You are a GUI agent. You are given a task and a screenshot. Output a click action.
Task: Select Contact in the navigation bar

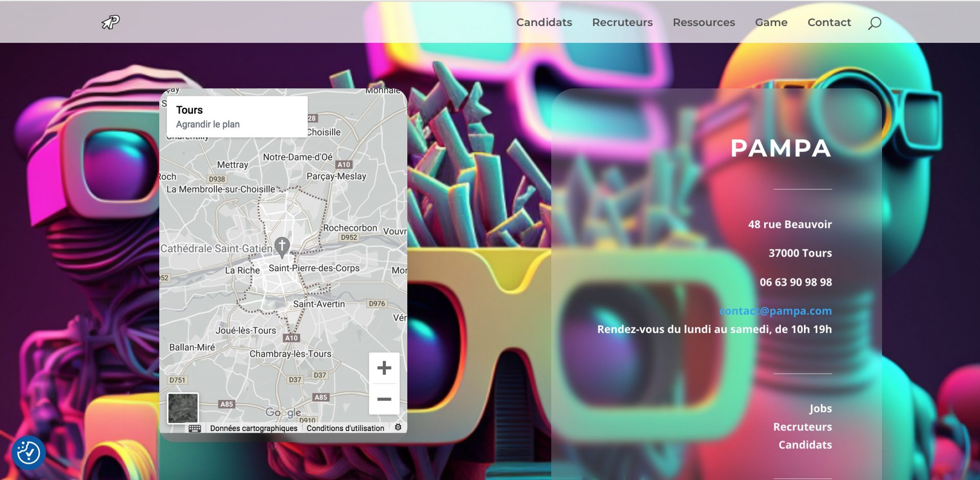pyautogui.click(x=829, y=22)
